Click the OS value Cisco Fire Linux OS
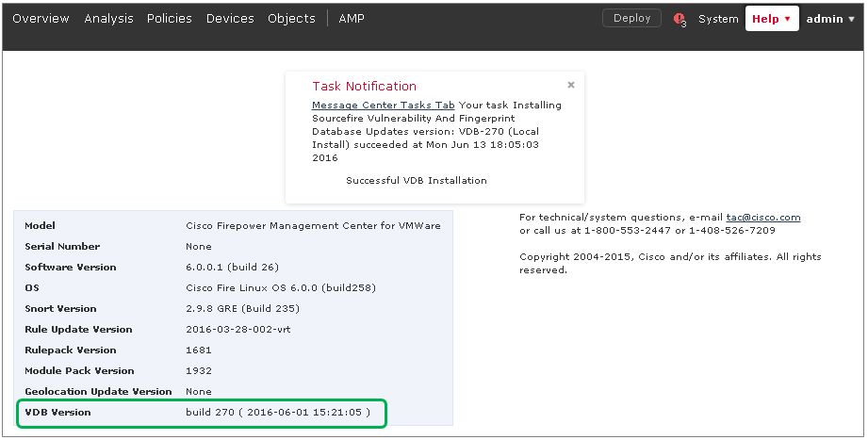The image size is (868, 440). click(x=281, y=287)
